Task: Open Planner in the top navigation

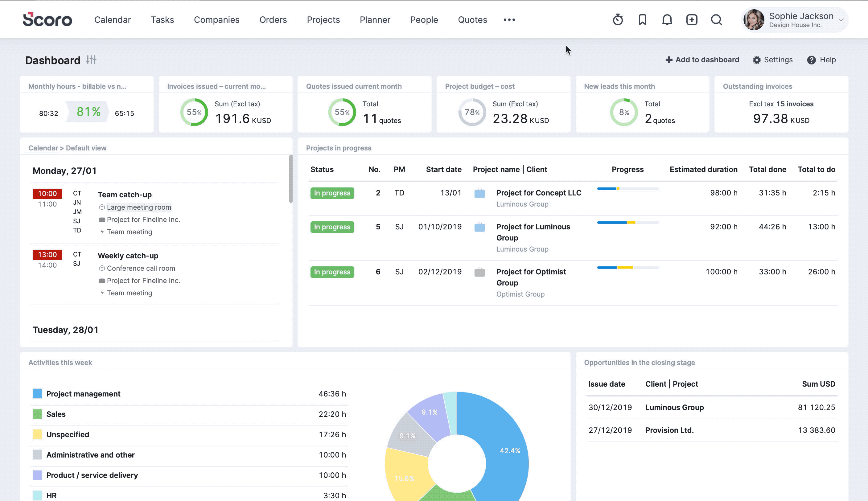Action: (x=375, y=20)
